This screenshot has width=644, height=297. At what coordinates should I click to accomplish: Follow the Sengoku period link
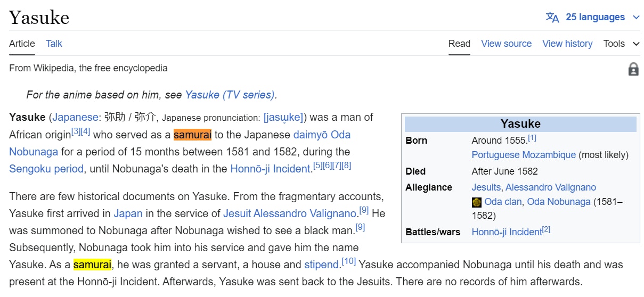46,169
